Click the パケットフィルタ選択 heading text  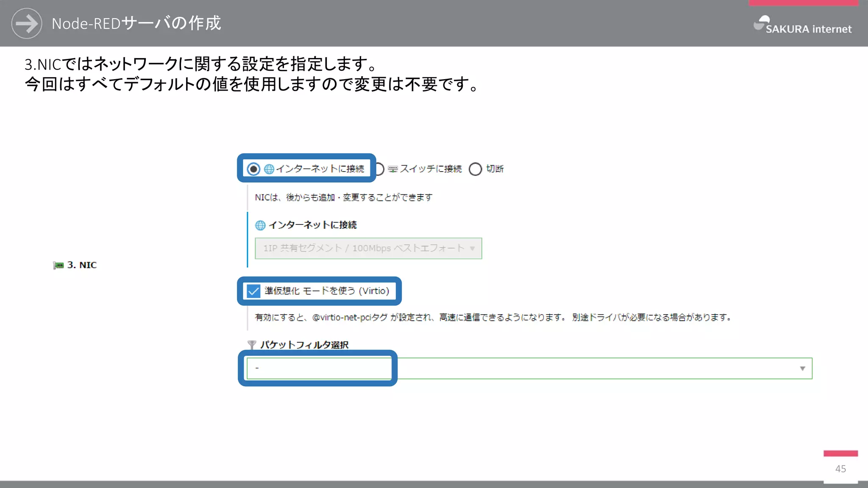point(304,345)
